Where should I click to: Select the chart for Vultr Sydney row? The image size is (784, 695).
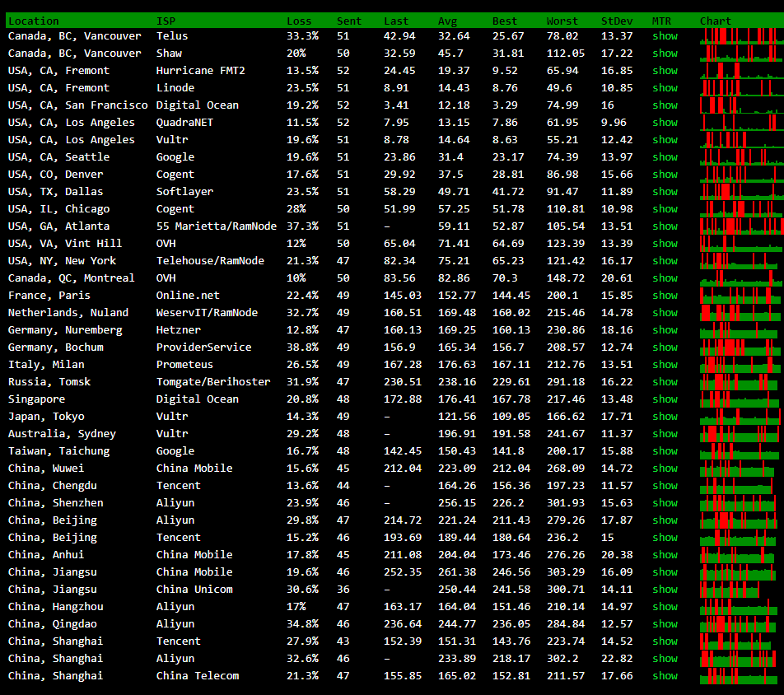(x=740, y=434)
